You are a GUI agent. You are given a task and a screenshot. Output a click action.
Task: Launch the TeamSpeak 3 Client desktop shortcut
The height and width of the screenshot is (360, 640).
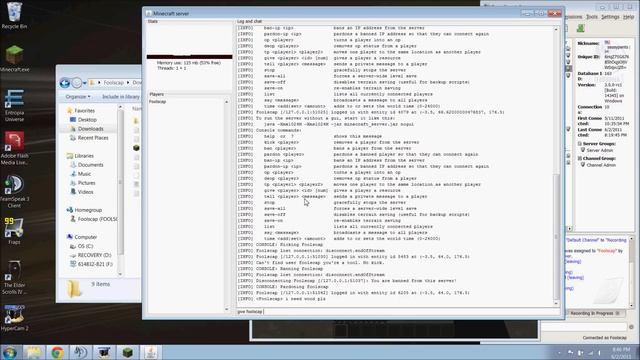tap(14, 191)
